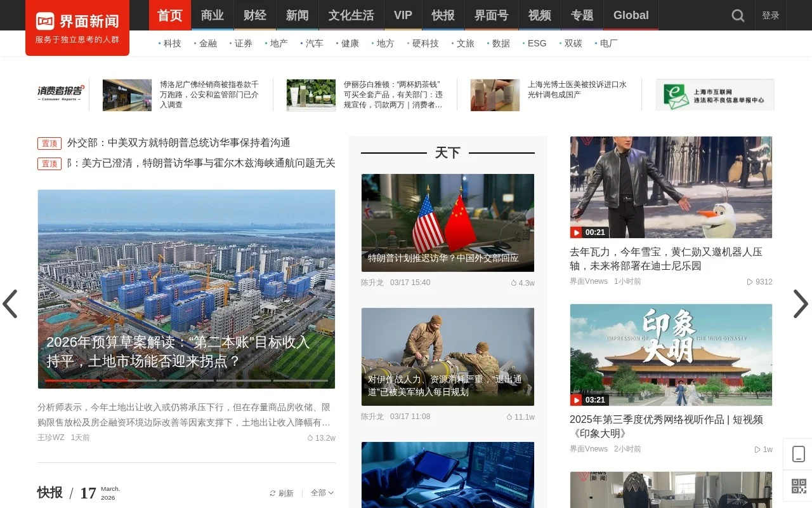812x508 pixels.
Task: Open the 全部 filter dropdown
Action: [x=320, y=492]
